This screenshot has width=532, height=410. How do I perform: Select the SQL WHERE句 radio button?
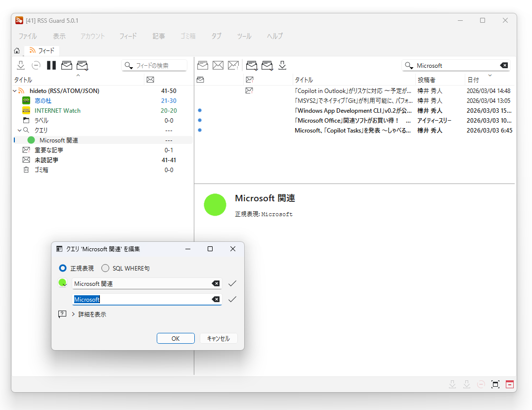click(x=105, y=268)
